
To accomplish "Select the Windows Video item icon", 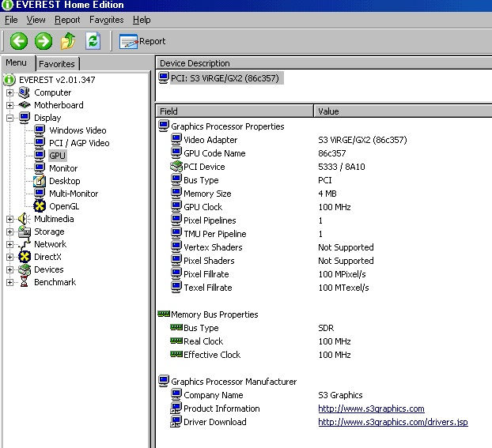I will [x=40, y=130].
